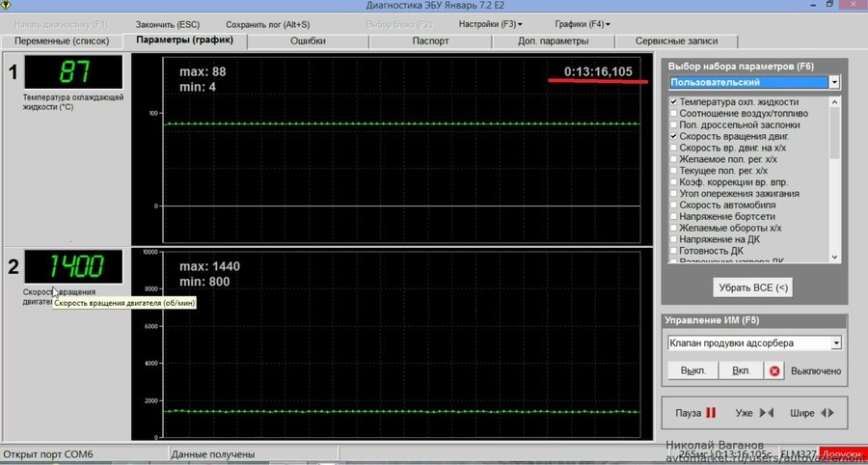Screen dimensions: 868x465
Task: Click Убрать ВСЕ (<) button
Action: coord(753,287)
